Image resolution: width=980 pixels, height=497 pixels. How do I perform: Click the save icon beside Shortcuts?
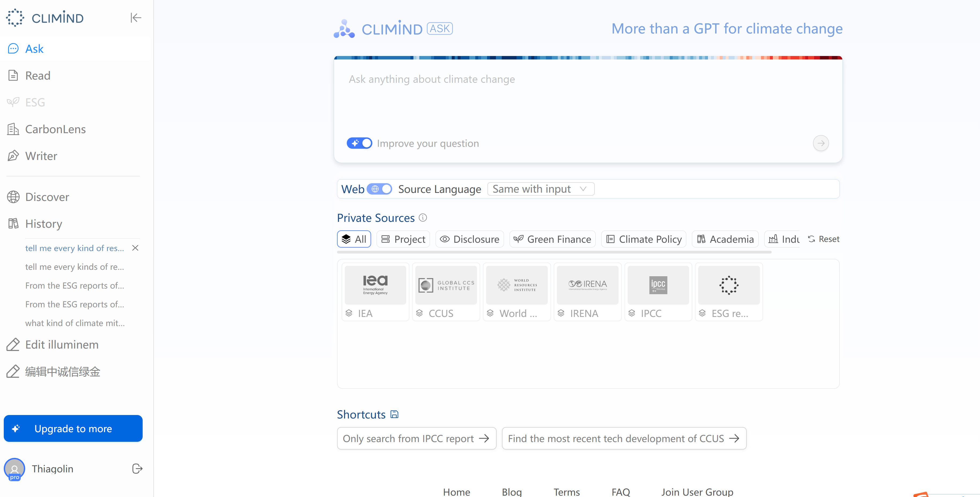(394, 414)
